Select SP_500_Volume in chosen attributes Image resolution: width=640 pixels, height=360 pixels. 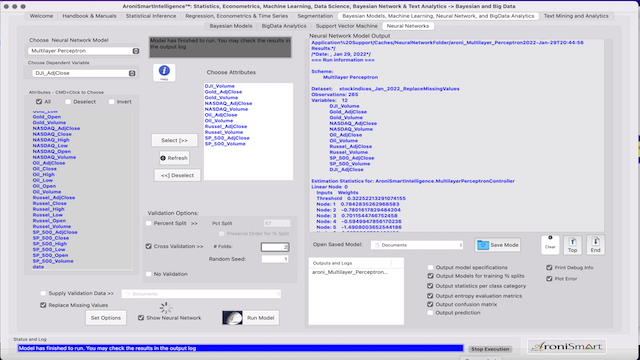(225, 144)
